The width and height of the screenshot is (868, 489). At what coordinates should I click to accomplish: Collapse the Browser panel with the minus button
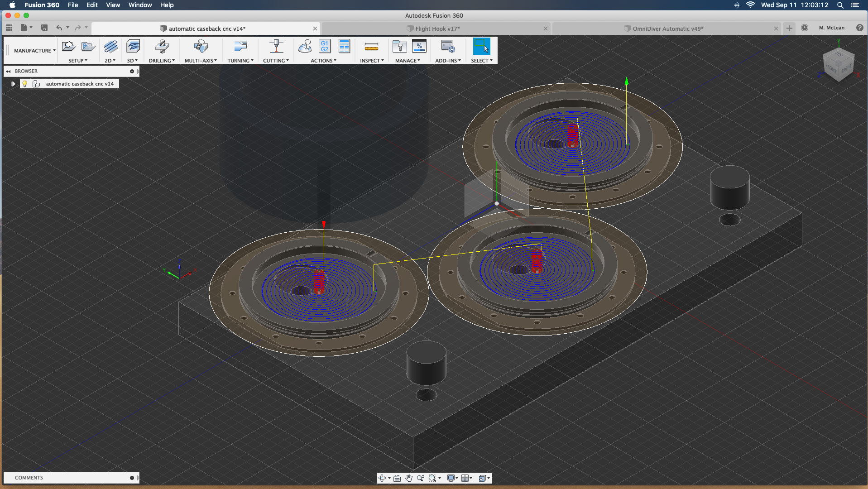(x=132, y=71)
